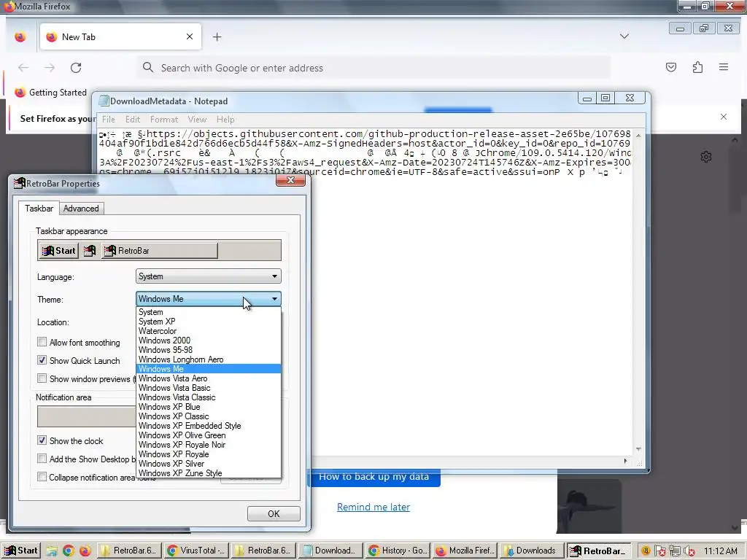This screenshot has height=560, width=747.
Task: Open Firefox extensions puzzle icon
Action: (x=697, y=67)
